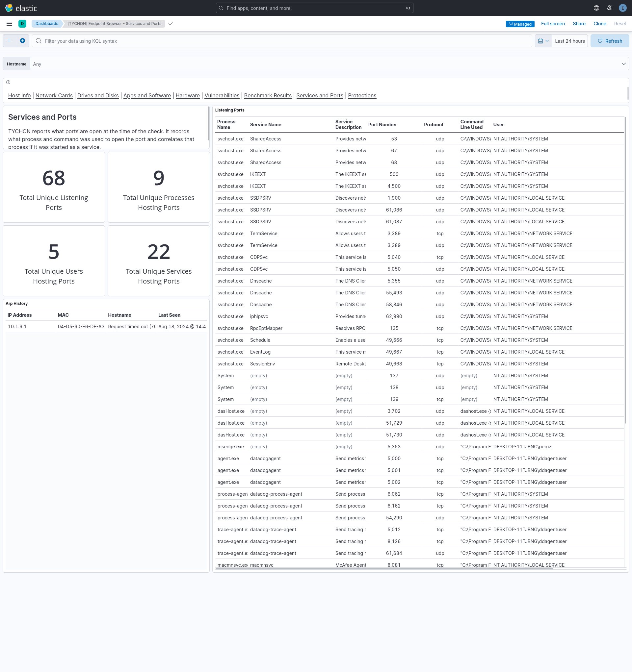Open the Vulnerabilities link
The image size is (632, 672).
tap(222, 95)
